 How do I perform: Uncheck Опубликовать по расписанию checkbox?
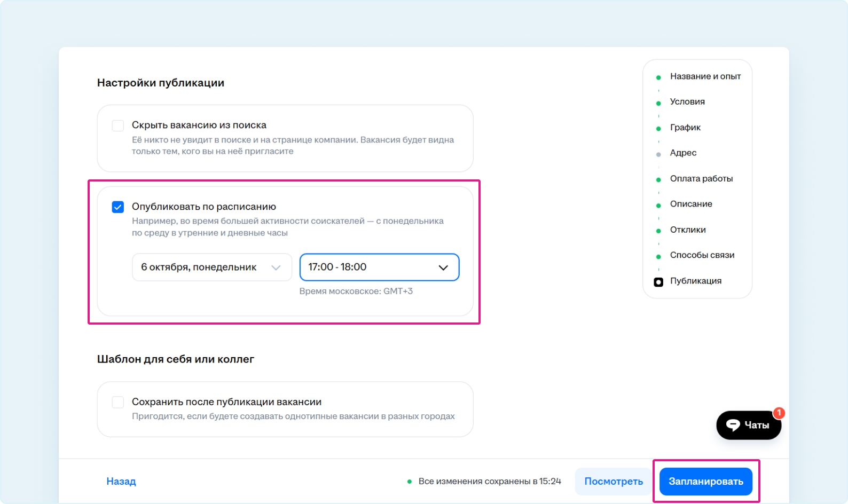[118, 207]
